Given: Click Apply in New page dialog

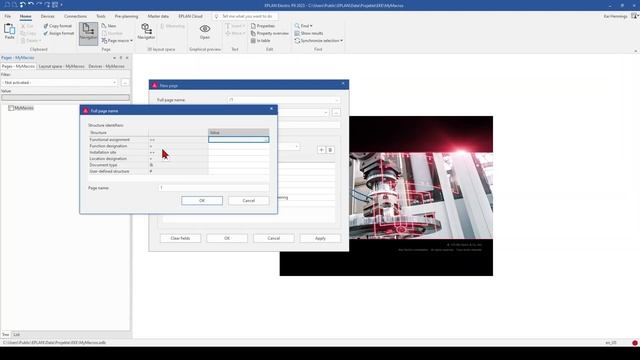Looking at the screenshot, I should pyautogui.click(x=320, y=238).
